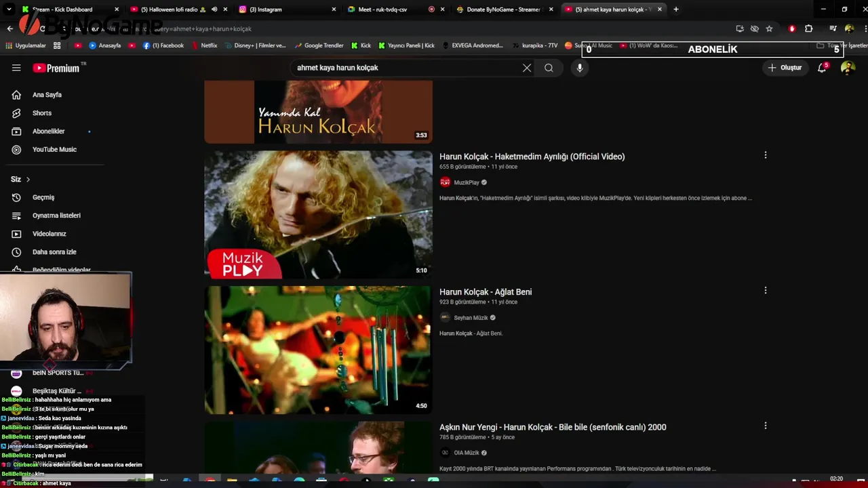Image resolution: width=868 pixels, height=488 pixels.
Task: Open the apps grid icon in the bookmarks bar
Action: point(57,45)
